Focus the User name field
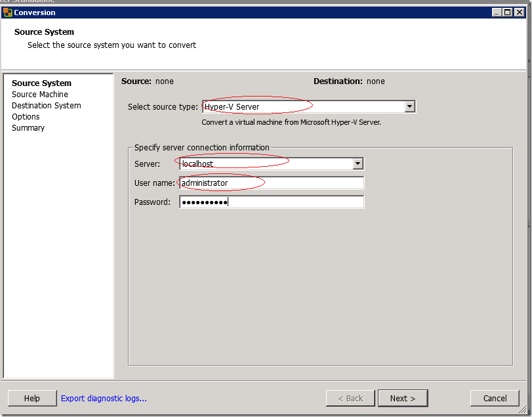Image resolution: width=532 pixels, height=417 pixels. tap(271, 183)
